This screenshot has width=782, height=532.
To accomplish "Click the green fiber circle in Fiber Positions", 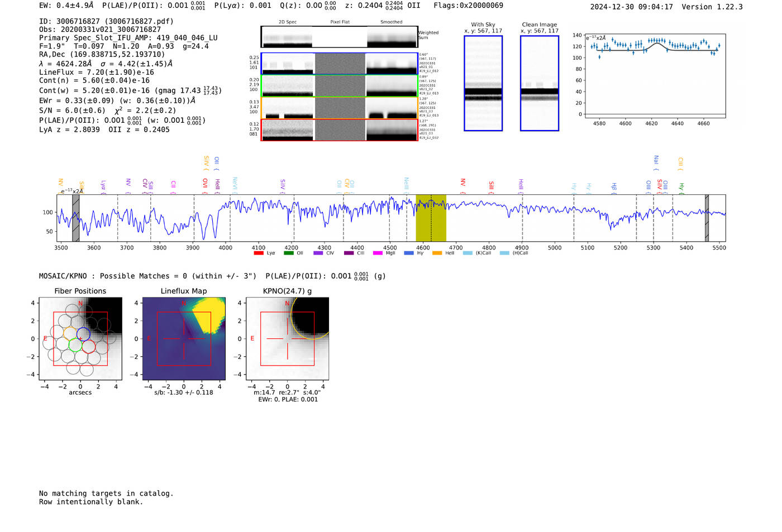I will tap(75, 345).
